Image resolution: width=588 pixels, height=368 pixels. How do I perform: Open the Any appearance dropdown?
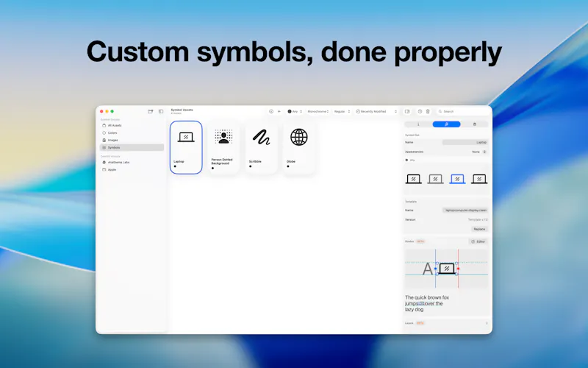click(295, 112)
